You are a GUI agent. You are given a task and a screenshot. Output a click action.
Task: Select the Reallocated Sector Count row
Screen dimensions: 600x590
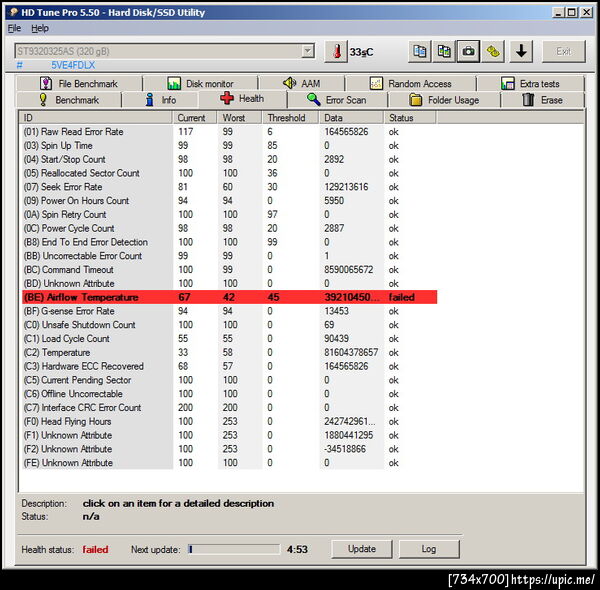click(x=230, y=173)
